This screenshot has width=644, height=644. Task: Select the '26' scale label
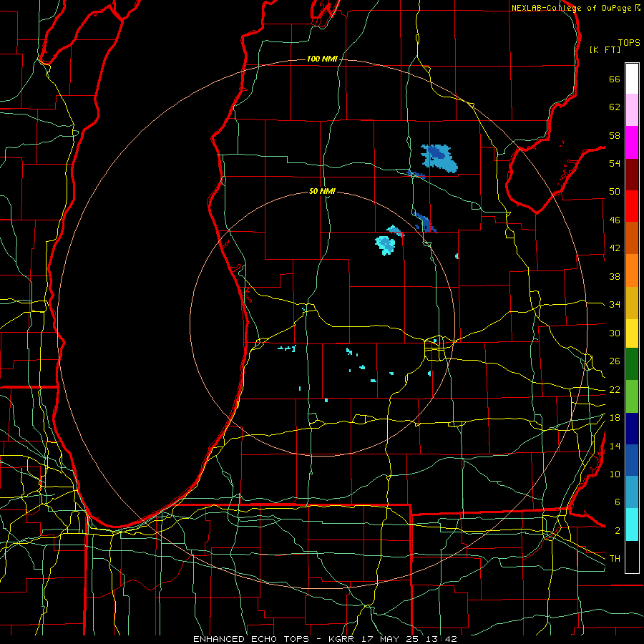coord(615,361)
